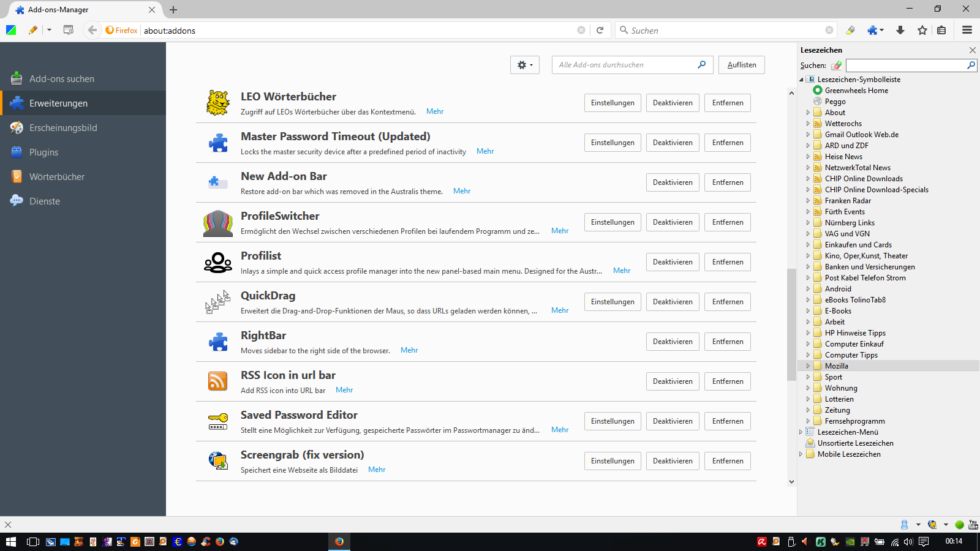Screen dimensions: 980x551
Task: Click Auflisten button
Action: pyautogui.click(x=742, y=65)
